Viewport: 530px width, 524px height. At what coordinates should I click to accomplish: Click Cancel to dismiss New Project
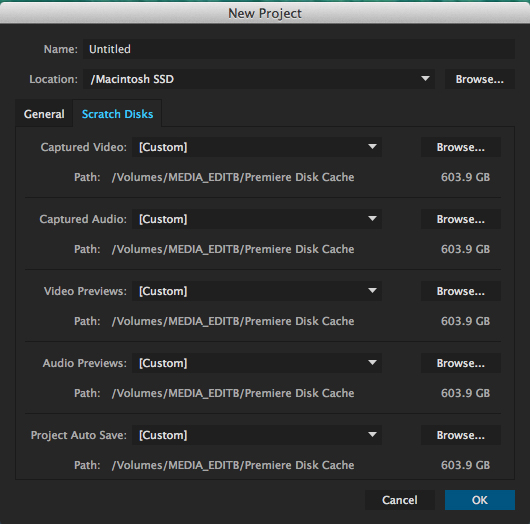(x=400, y=500)
